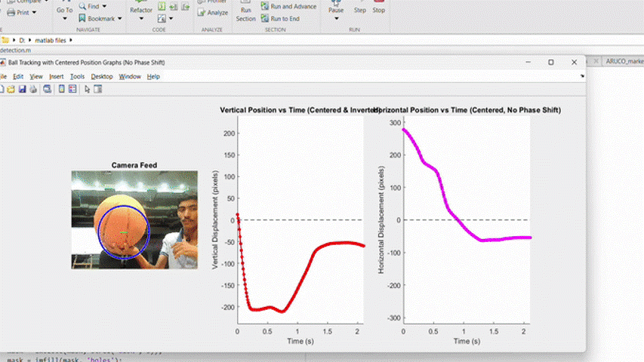Click the Insert Colorbar icon
Screen dimensions: 644x362
(x=61, y=89)
